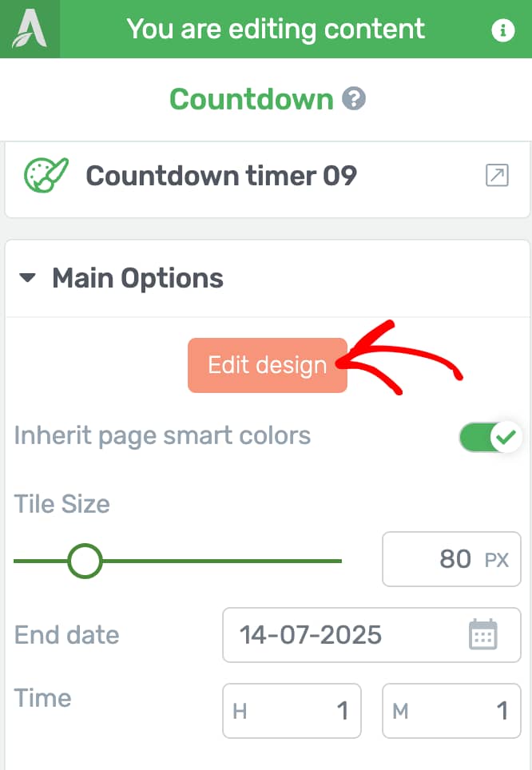
Task: Click the End date field showing 14-07-2025
Action: (371, 635)
